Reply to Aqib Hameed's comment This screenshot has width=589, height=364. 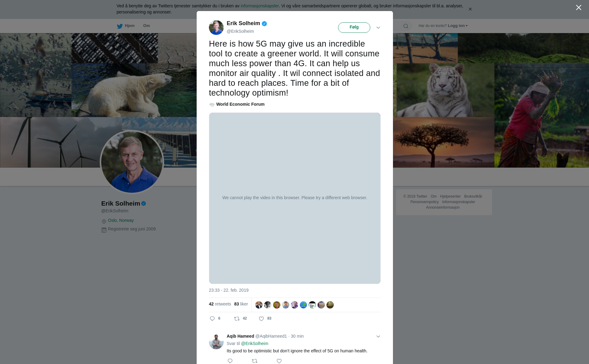point(230,361)
